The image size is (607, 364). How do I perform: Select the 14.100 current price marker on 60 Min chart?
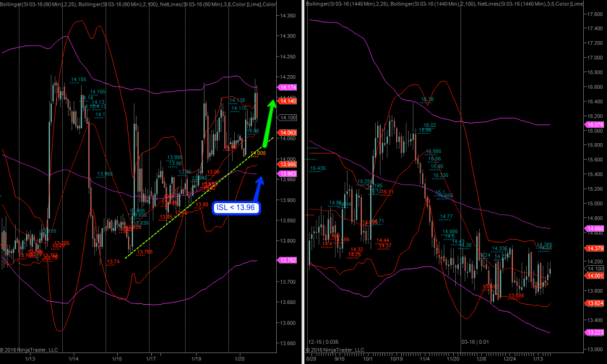(x=287, y=118)
